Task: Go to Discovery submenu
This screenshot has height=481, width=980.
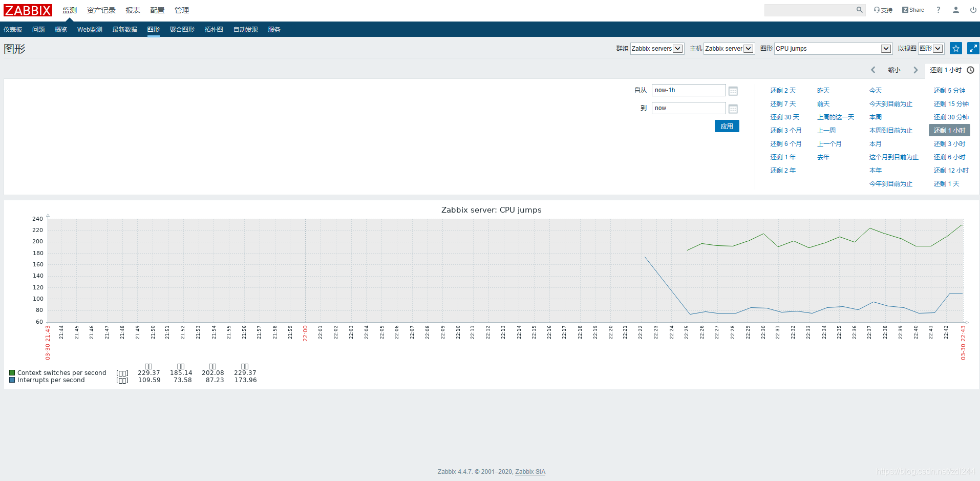Action: tap(246, 30)
